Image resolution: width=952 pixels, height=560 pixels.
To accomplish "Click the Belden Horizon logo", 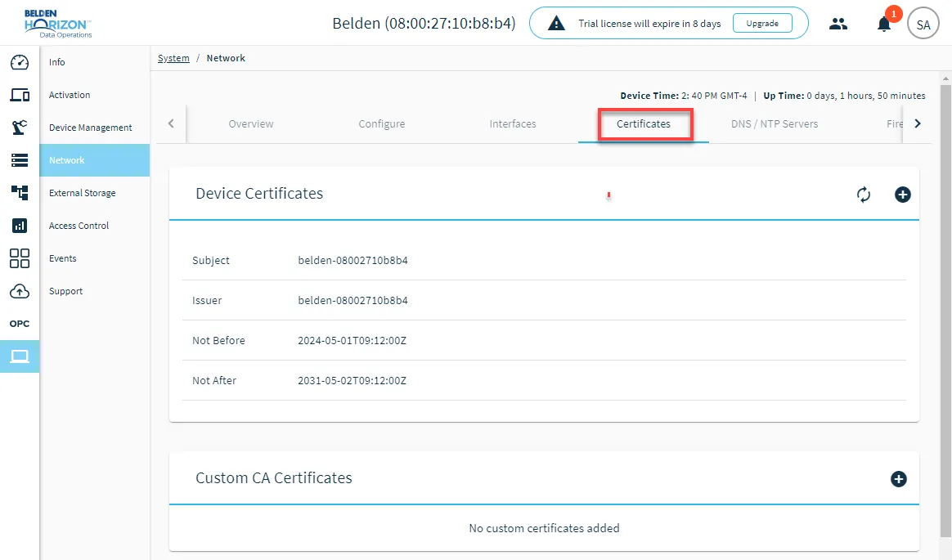I will [x=58, y=24].
